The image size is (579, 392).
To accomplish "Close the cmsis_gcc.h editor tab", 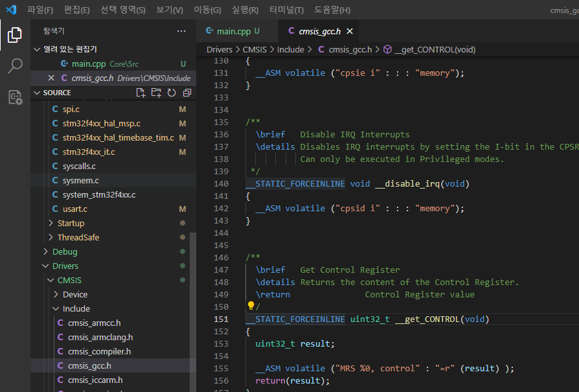I will [x=350, y=31].
